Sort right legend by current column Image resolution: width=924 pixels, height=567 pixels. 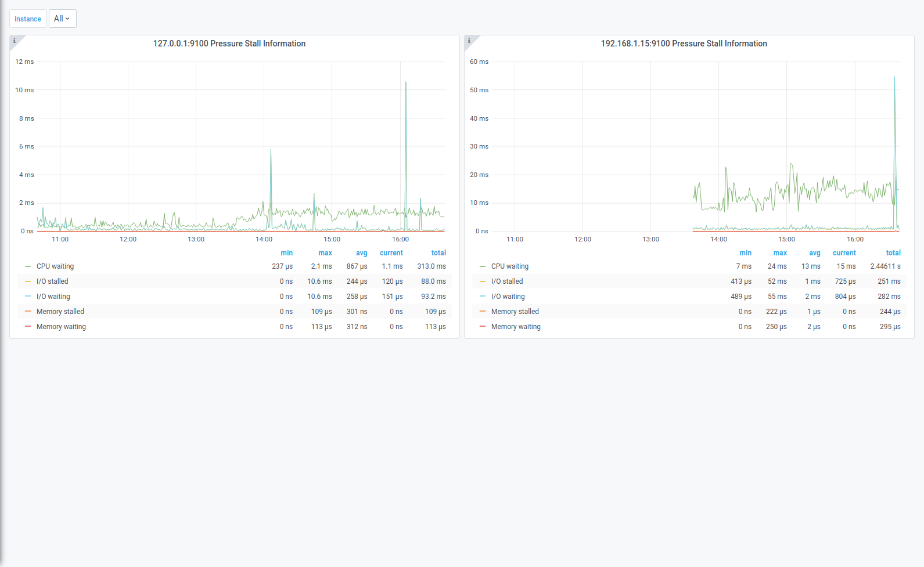click(844, 253)
